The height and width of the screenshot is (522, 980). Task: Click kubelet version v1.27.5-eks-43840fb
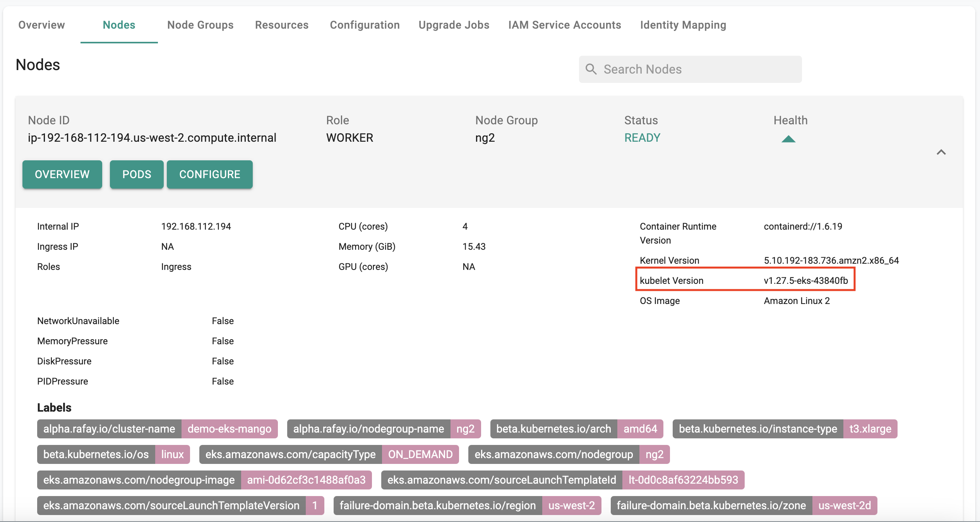pyautogui.click(x=806, y=280)
